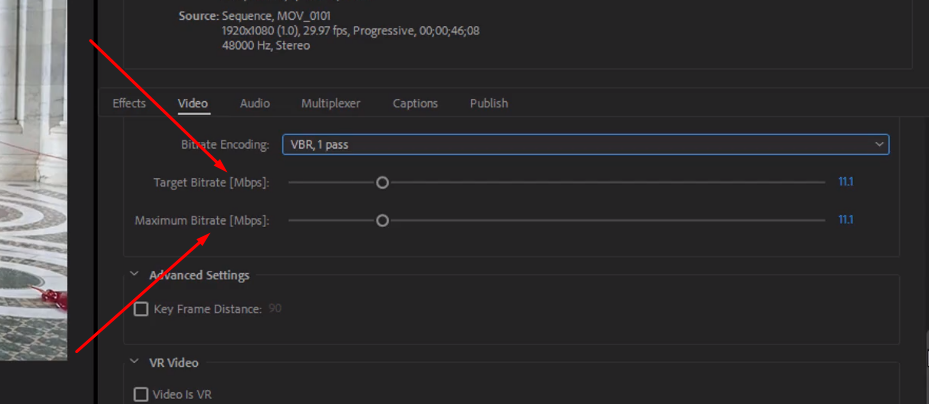This screenshot has width=951, height=404.
Task: Switch to the Publish tab
Action: [x=489, y=103]
